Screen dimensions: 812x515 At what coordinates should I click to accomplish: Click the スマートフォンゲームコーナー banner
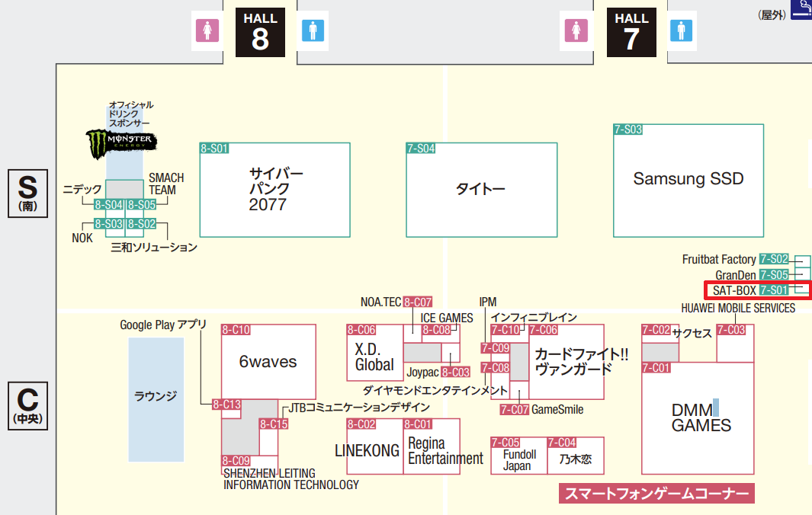click(656, 493)
